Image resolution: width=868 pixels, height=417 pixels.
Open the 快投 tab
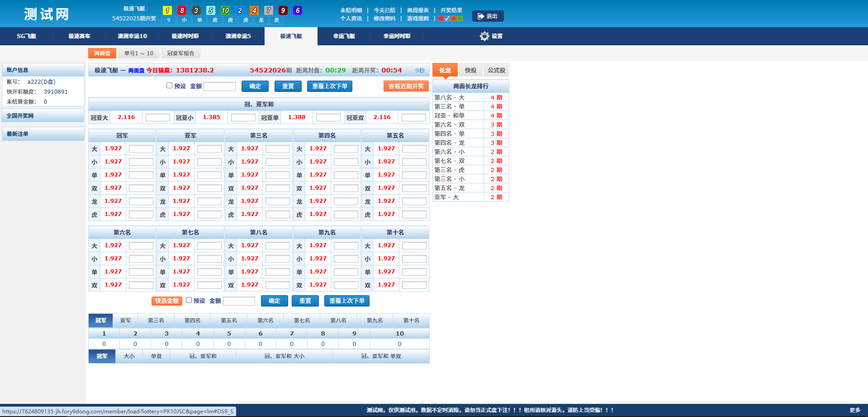coord(470,70)
